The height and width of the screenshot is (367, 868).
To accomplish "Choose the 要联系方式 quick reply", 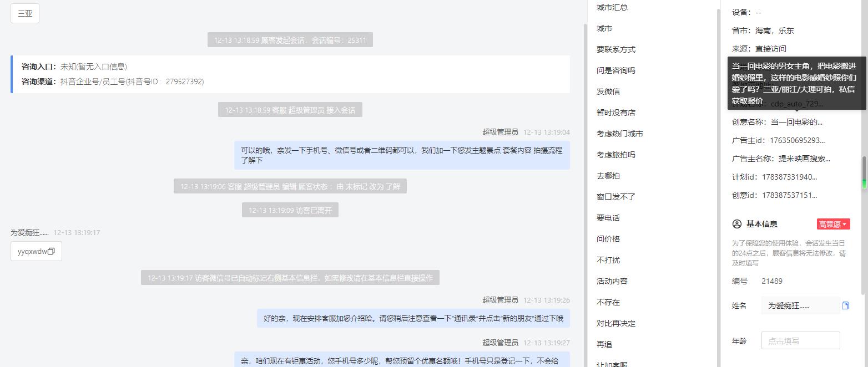I will pyautogui.click(x=616, y=49).
